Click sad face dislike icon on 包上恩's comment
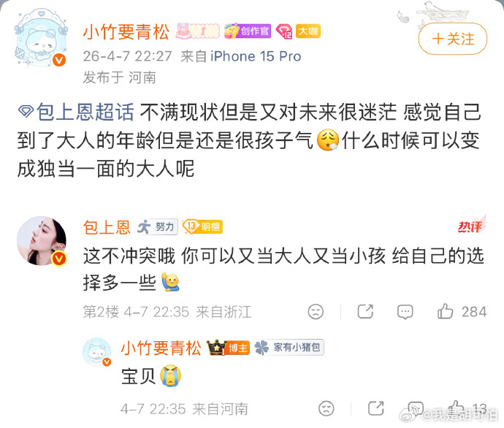The height and width of the screenshot is (428, 504). pos(316,311)
